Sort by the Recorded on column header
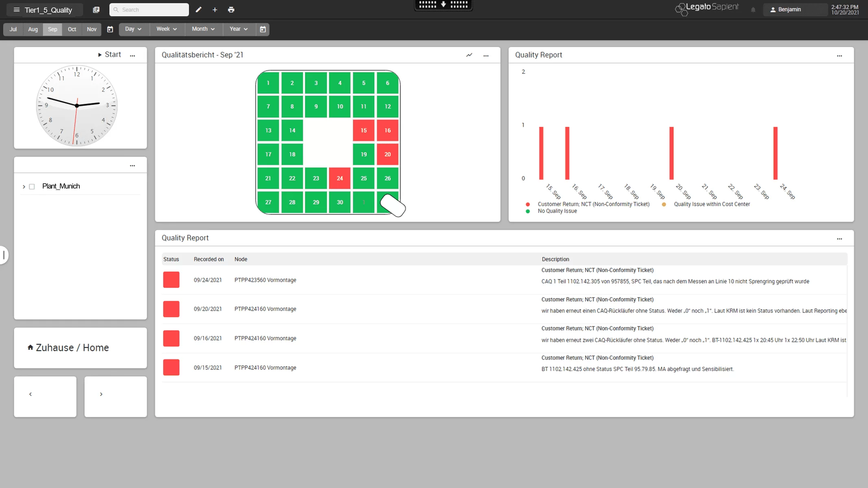Viewport: 868px width, 488px height. click(x=209, y=259)
